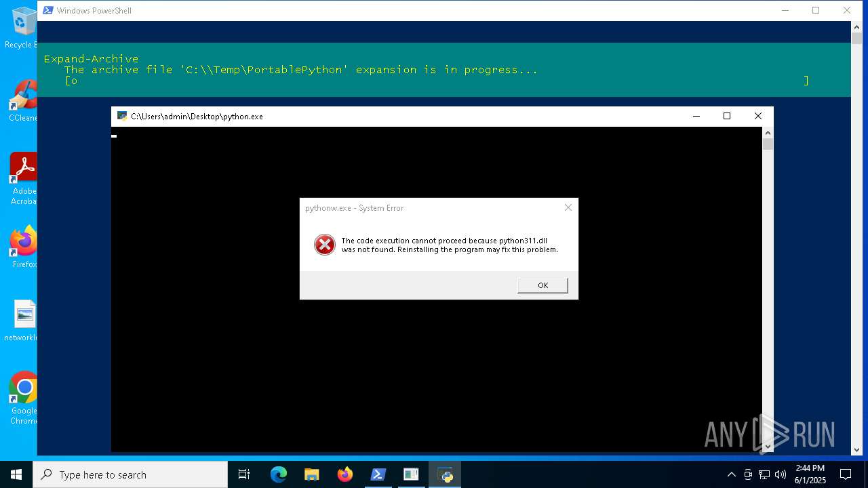The width and height of the screenshot is (868, 488).
Task: Click the PowerShell title bar icon
Action: point(47,10)
